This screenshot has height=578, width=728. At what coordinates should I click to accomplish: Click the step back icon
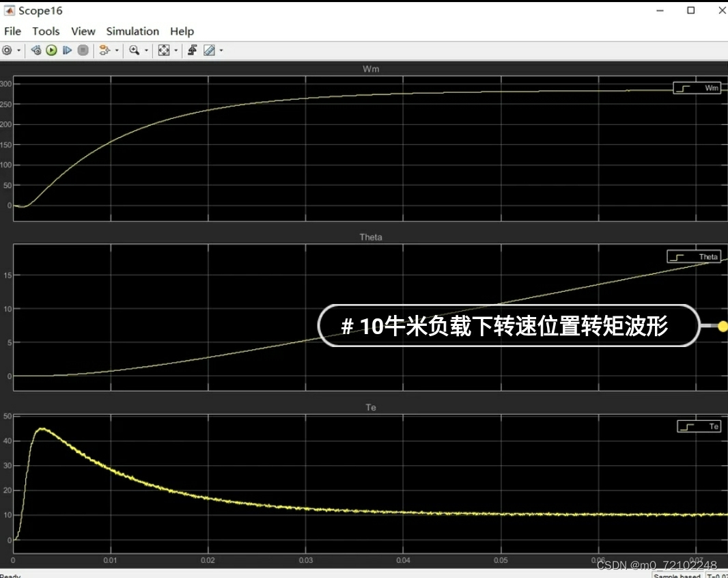[36, 50]
